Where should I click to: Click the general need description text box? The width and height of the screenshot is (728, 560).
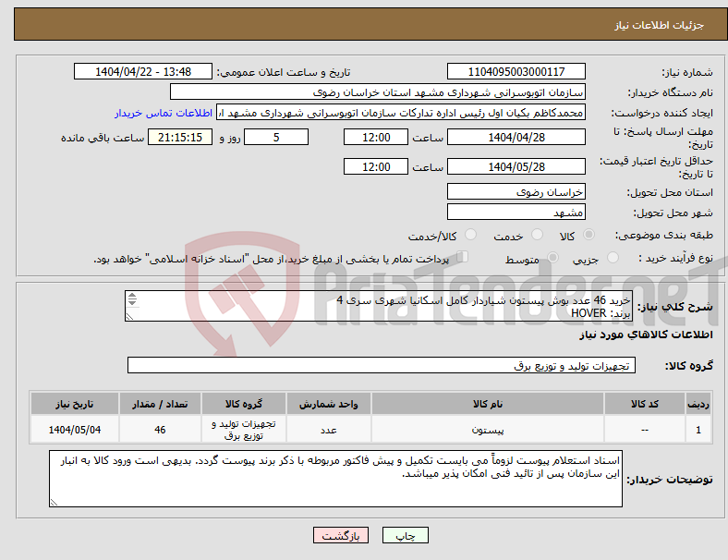click(379, 306)
